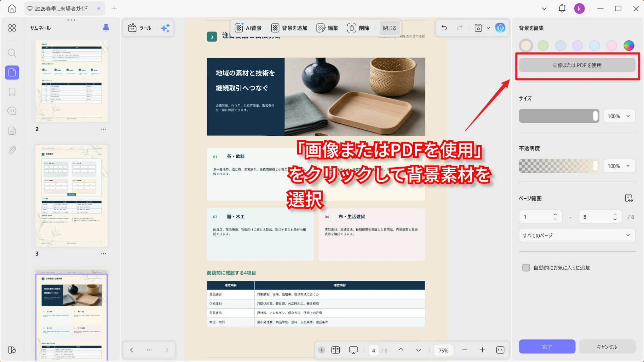This screenshot has width=644, height=362.
Task: Click the AI sparkle icon beside ツール
Action: (165, 28)
